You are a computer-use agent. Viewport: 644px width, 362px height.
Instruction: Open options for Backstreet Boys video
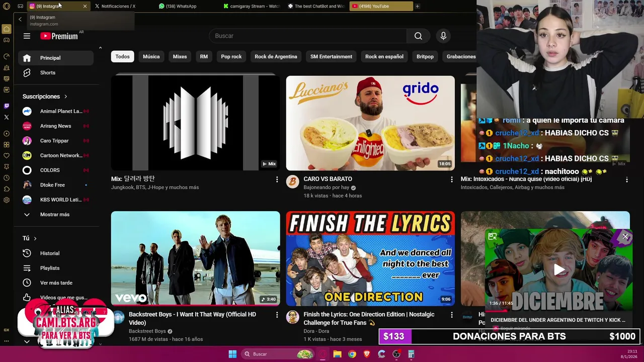tap(277, 315)
